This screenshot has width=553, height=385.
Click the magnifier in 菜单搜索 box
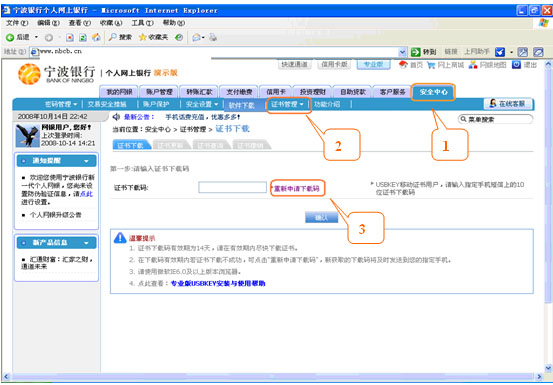(463, 120)
